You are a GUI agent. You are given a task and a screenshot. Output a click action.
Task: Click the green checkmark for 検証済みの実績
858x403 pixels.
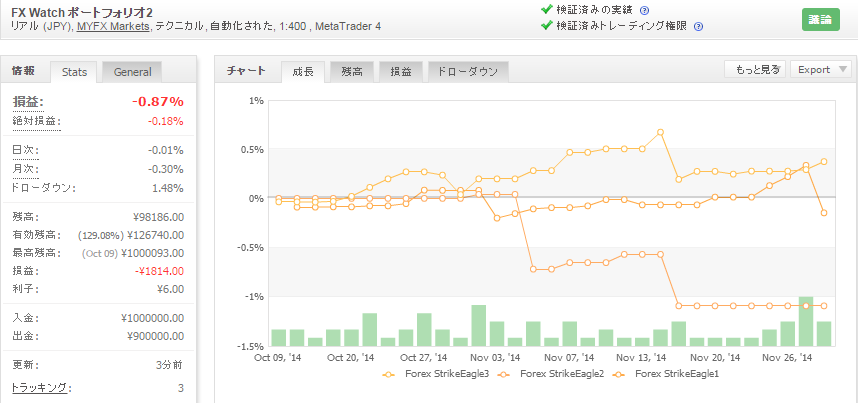(546, 10)
